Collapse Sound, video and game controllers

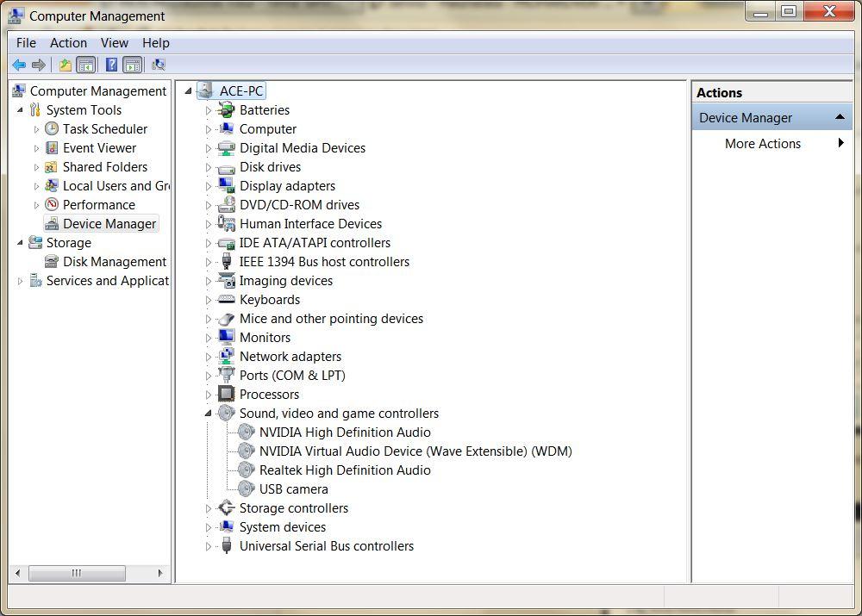click(208, 414)
